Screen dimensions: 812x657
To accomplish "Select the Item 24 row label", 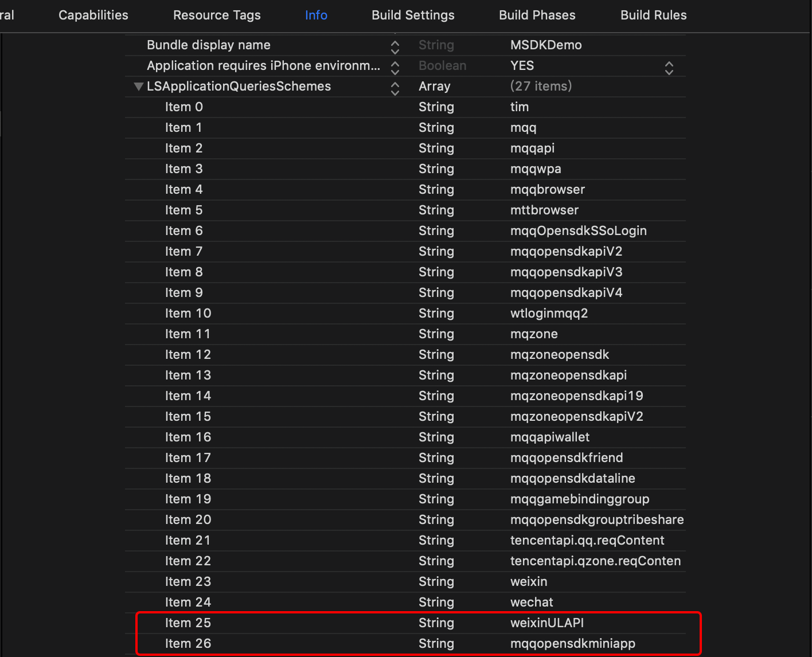I will 188,603.
